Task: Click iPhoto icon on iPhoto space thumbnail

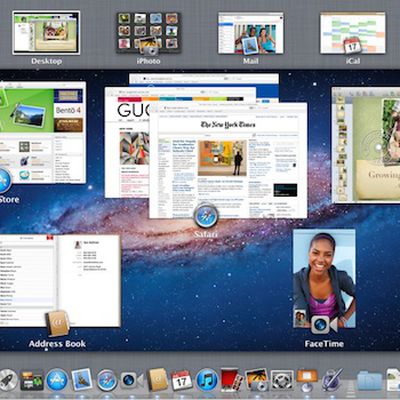Action: (x=149, y=45)
